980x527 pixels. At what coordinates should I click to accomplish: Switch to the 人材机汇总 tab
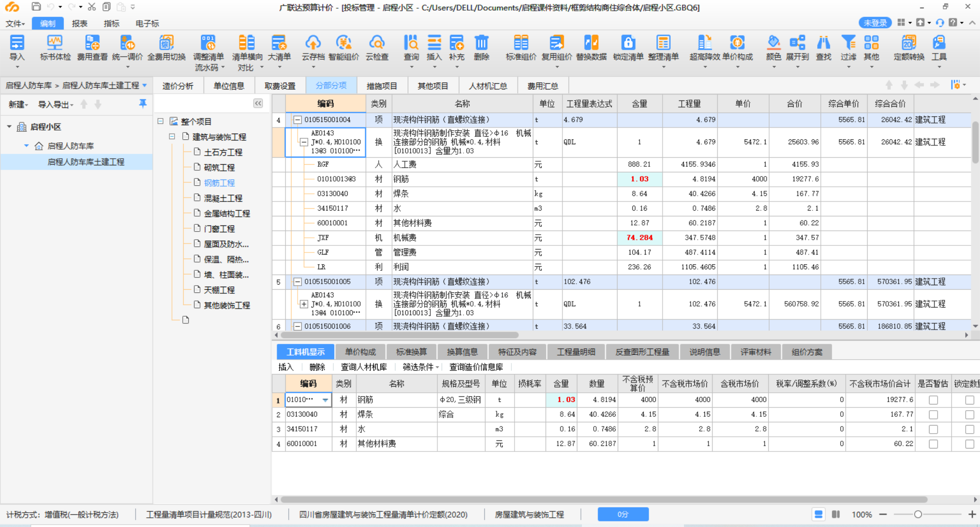488,86
